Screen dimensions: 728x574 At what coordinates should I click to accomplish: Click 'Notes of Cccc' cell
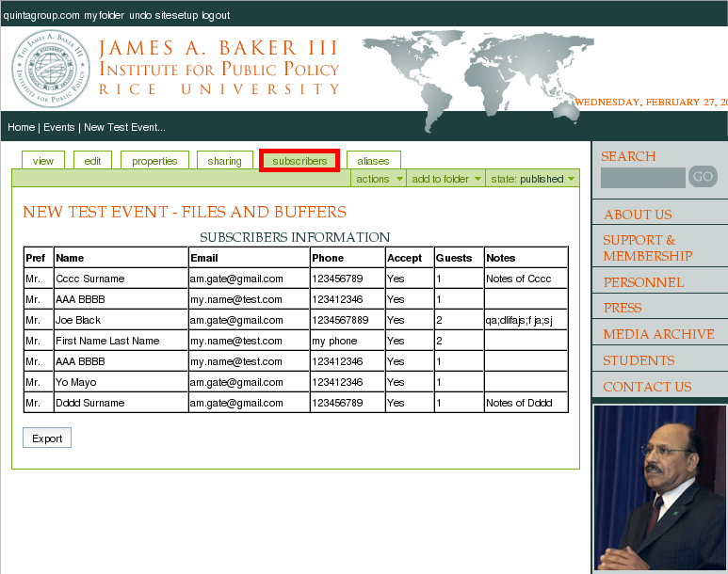click(526, 279)
